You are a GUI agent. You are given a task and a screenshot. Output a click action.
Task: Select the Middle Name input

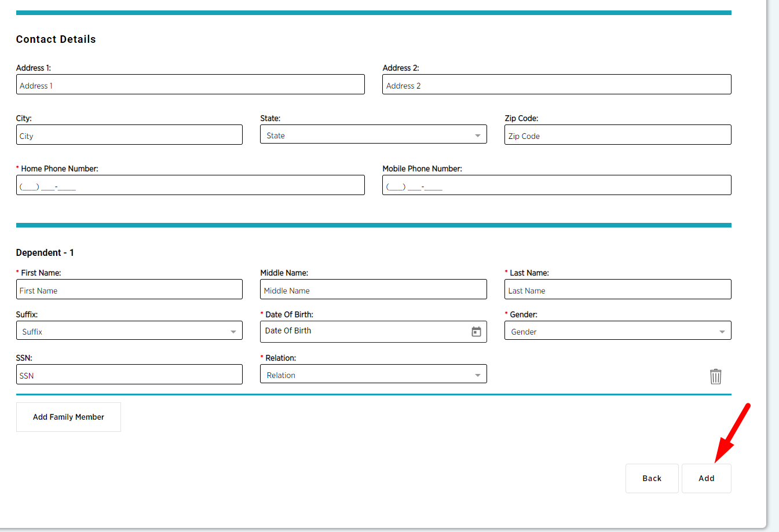coord(373,290)
